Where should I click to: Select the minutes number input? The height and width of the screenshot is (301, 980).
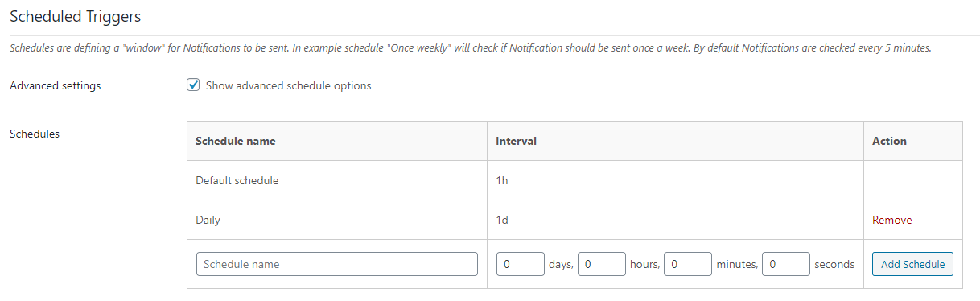pos(688,264)
